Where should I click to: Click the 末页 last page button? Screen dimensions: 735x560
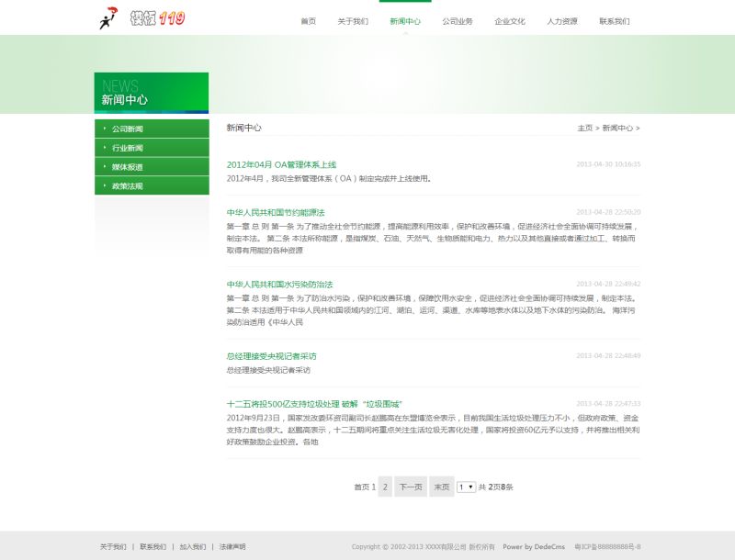tap(442, 487)
